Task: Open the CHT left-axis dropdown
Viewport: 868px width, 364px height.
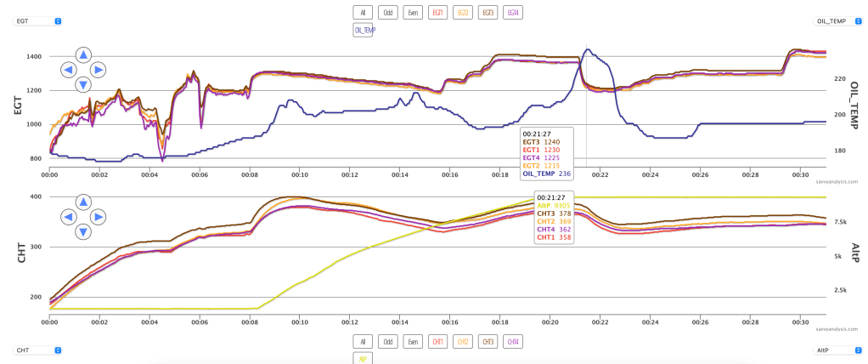Action: (x=38, y=350)
